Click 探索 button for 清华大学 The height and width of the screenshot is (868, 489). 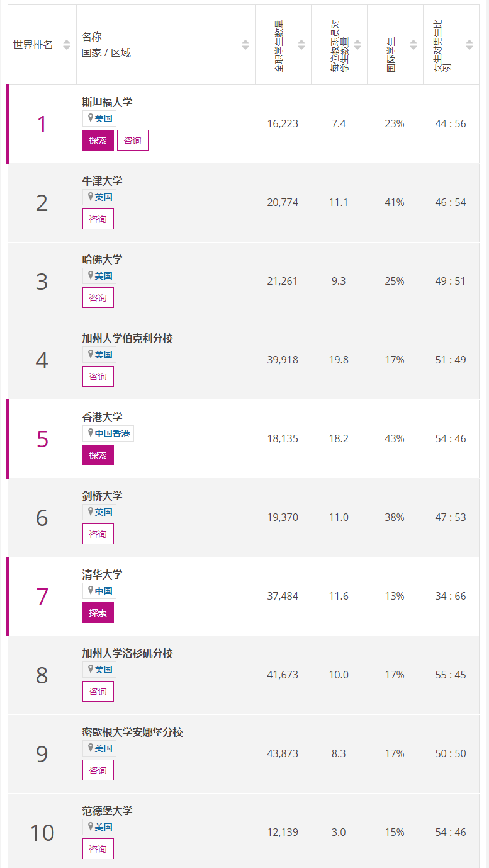click(98, 612)
